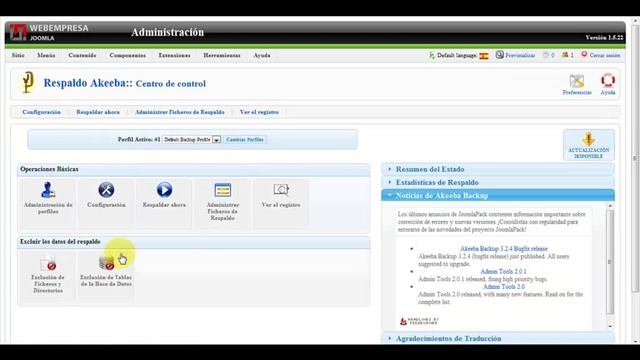The width and height of the screenshot is (640, 360).
Task: Click the Previsualizar link
Action: tap(520, 55)
